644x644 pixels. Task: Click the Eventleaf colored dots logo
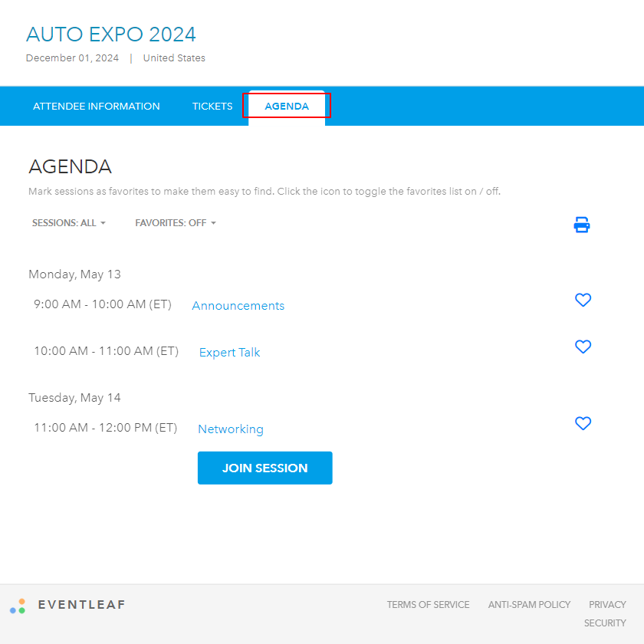pyautogui.click(x=18, y=606)
